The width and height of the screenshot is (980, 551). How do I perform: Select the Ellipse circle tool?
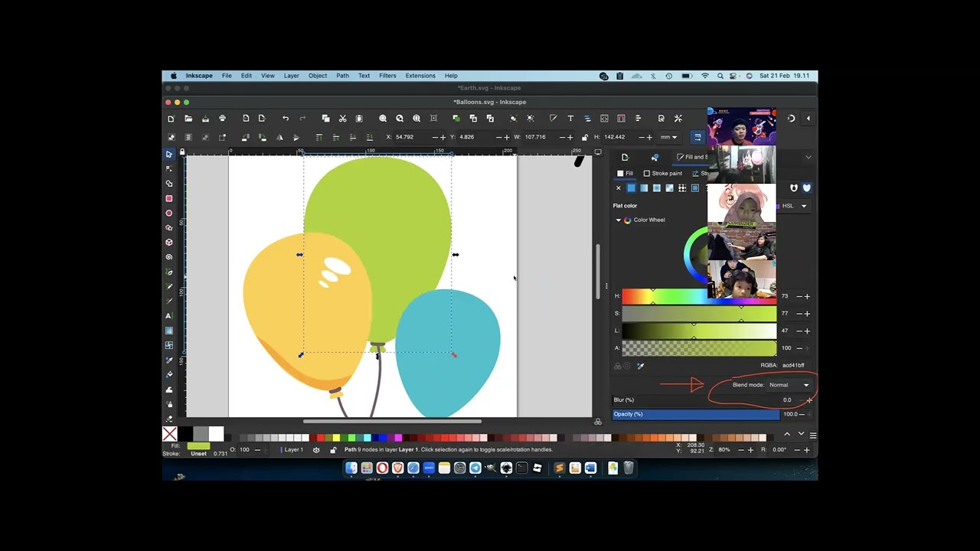coord(169,214)
